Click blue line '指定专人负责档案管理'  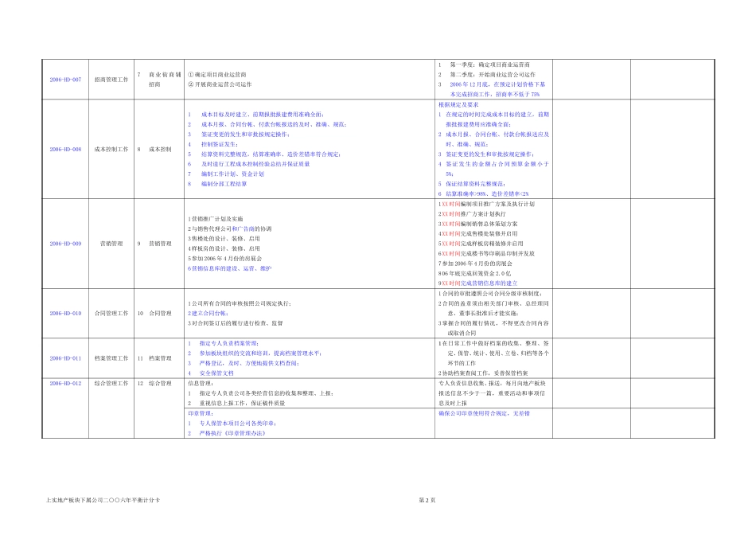229,343
